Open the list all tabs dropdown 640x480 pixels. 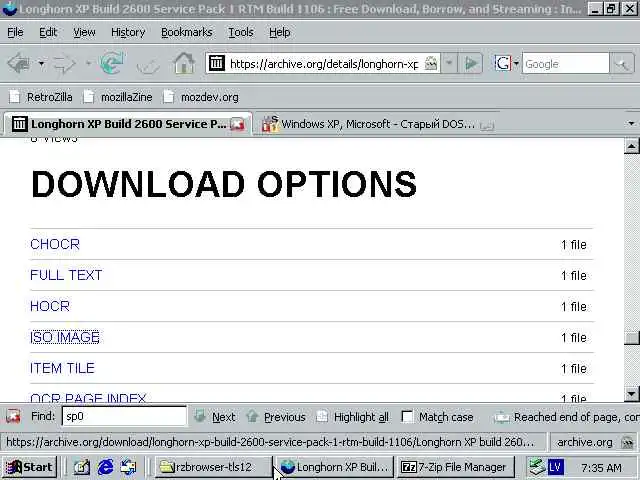pyautogui.click(x=631, y=123)
